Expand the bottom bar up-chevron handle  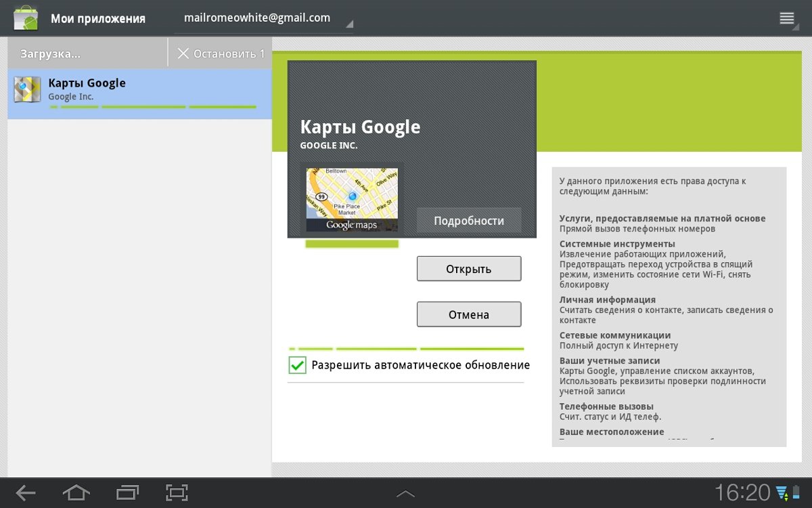(x=405, y=494)
